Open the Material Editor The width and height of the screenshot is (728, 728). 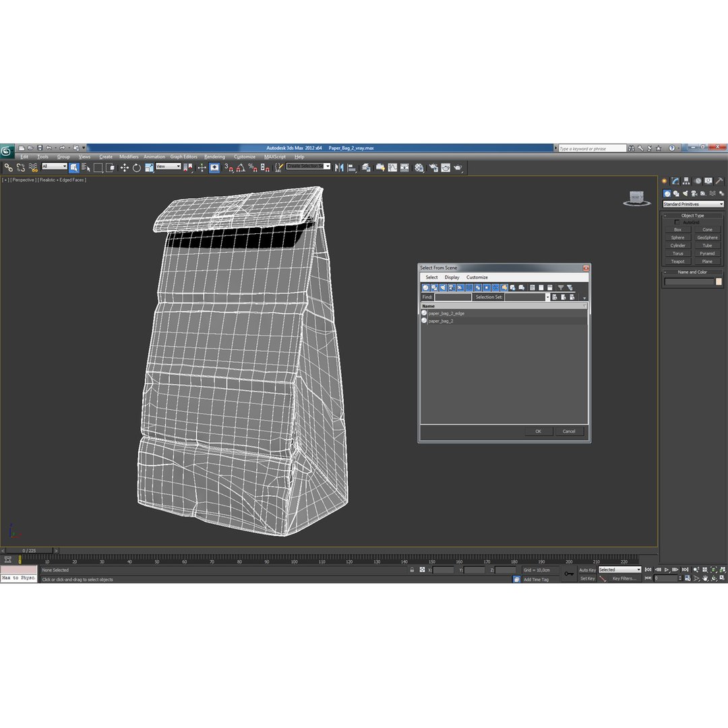(x=419, y=168)
